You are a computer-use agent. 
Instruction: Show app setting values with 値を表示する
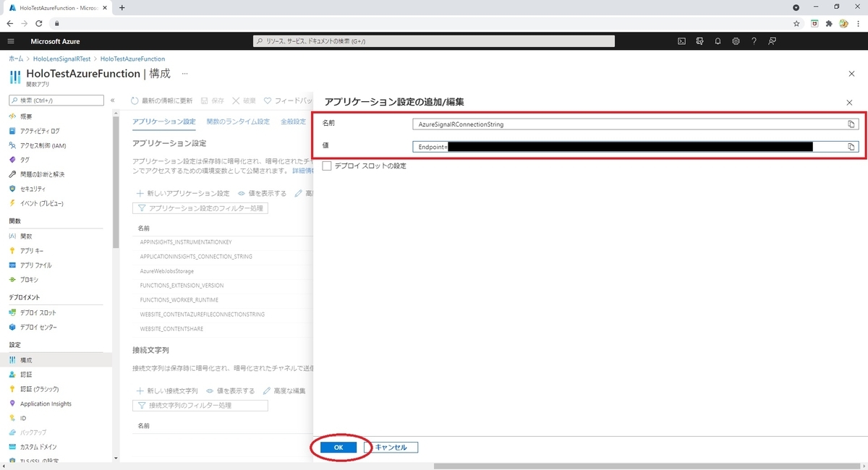pos(262,194)
